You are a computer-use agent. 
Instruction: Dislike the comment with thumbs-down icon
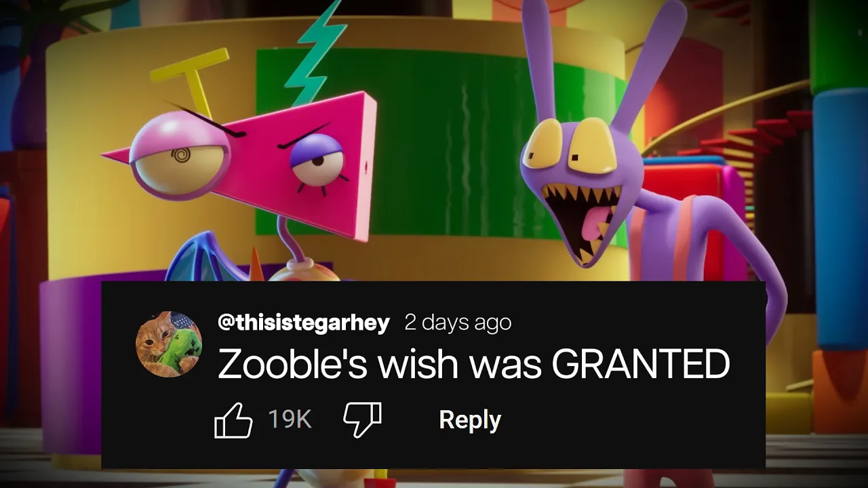[x=363, y=420]
